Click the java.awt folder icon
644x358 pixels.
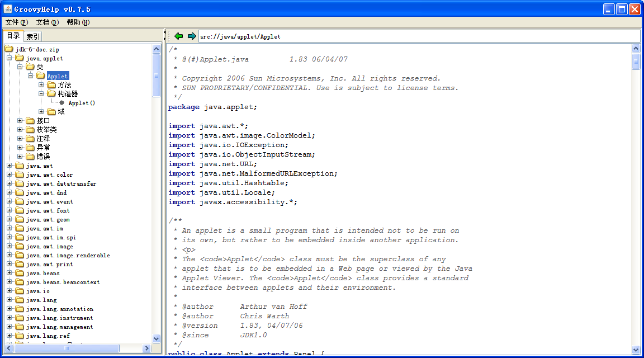20,166
